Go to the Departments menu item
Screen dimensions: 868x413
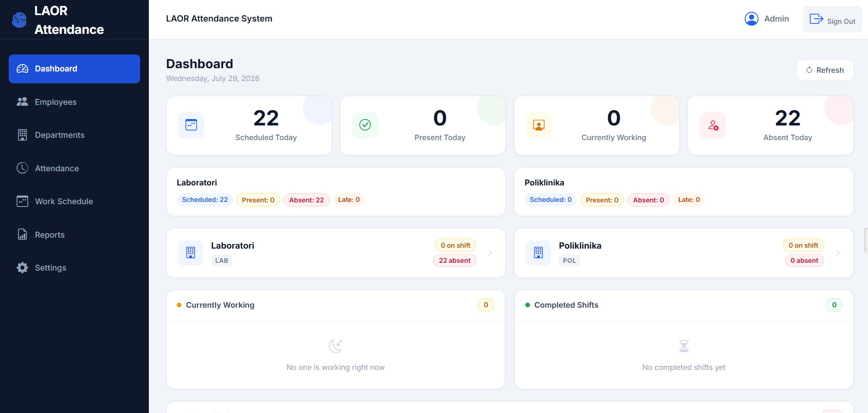pos(74,135)
